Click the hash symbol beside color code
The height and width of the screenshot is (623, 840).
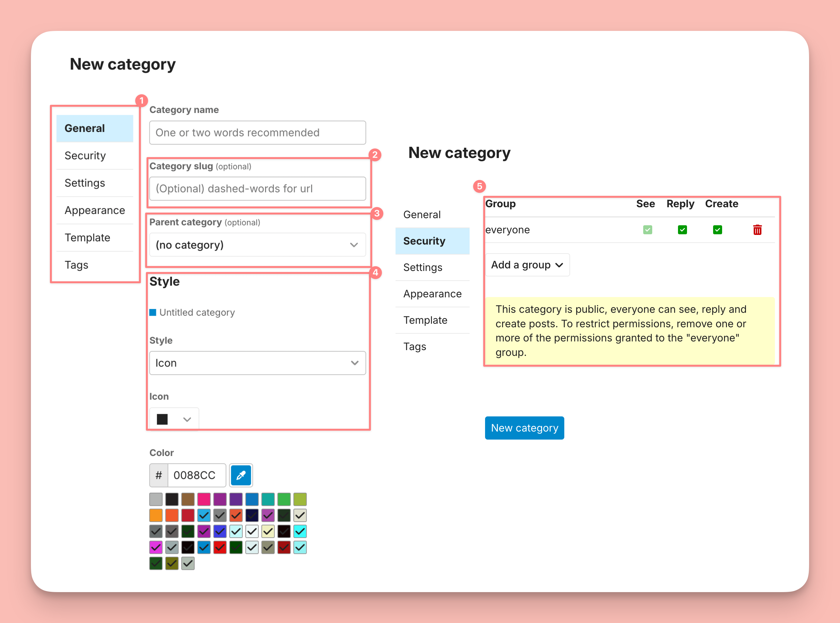click(159, 475)
